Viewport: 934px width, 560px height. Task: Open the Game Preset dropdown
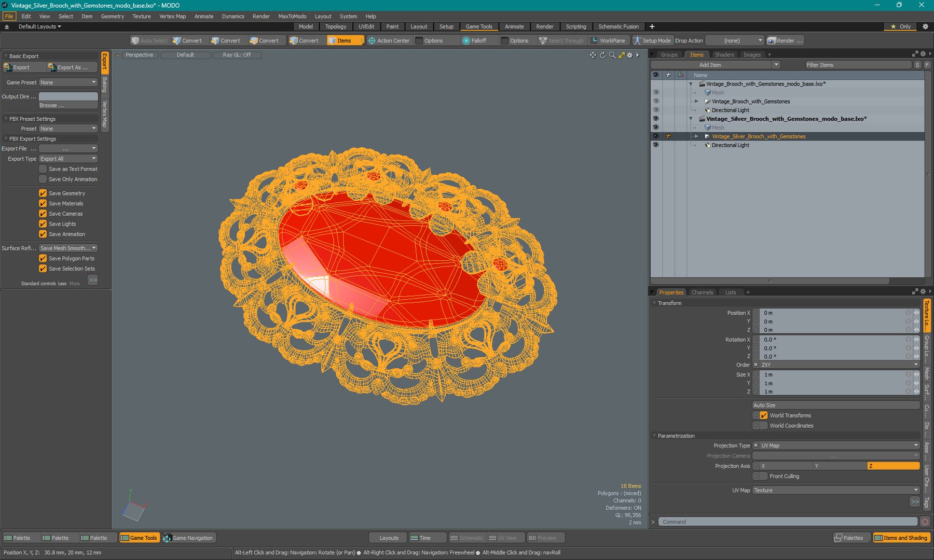pos(68,82)
